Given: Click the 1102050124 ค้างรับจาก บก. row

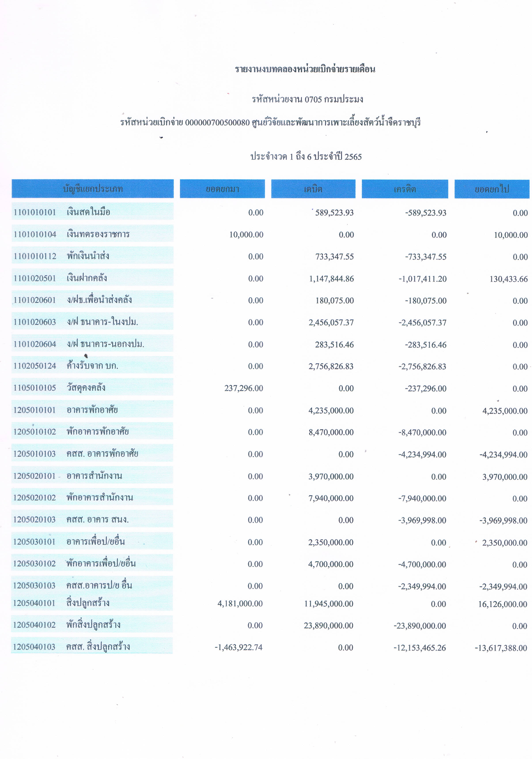Looking at the screenshot, I should click(93, 365).
